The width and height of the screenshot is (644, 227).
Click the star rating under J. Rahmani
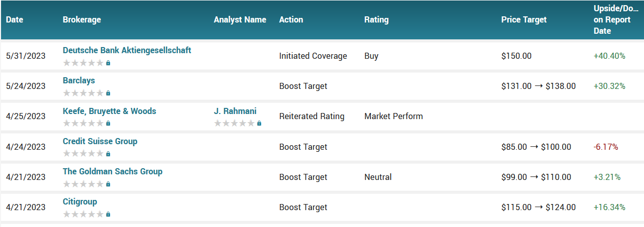(x=234, y=124)
